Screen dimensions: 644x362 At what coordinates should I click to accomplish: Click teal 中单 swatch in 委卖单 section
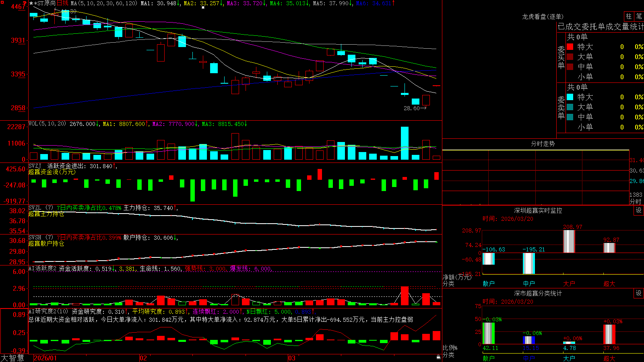pyautogui.click(x=570, y=117)
